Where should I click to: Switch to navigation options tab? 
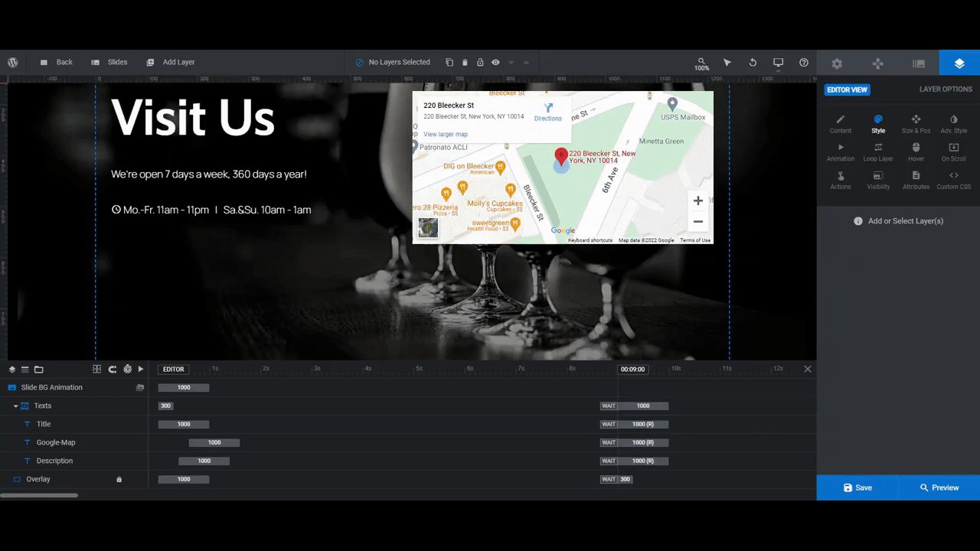[x=878, y=64]
